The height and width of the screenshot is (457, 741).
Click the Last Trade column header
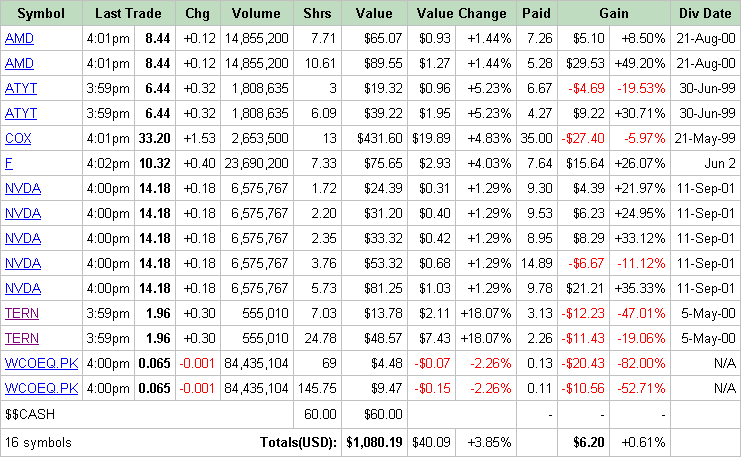pyautogui.click(x=129, y=13)
